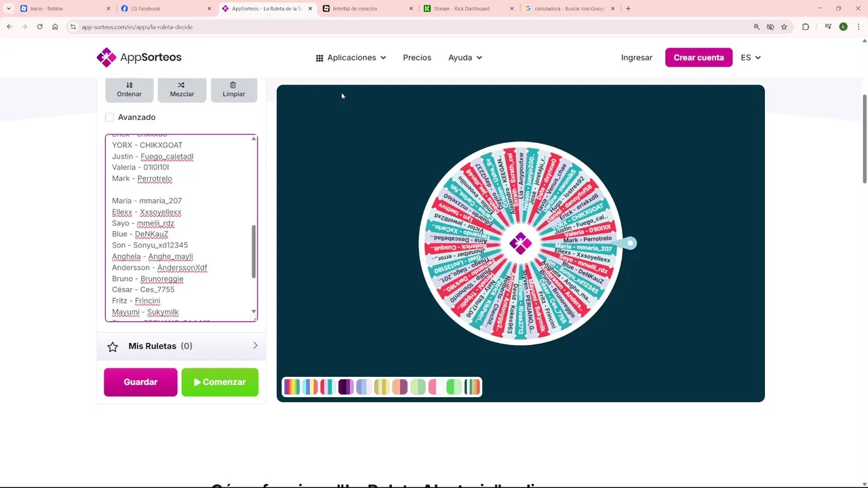Click inside the participants text area
Image resolution: width=868 pixels, height=488 pixels.
pyautogui.click(x=181, y=228)
